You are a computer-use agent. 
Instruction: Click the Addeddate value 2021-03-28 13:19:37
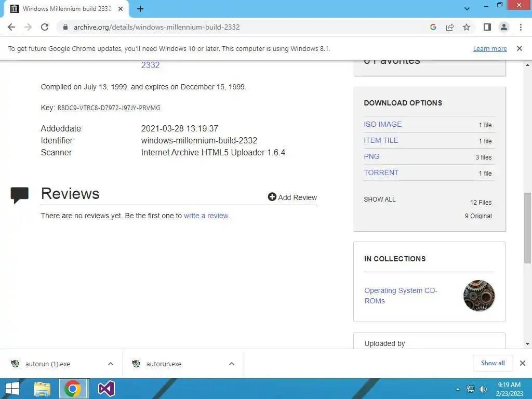(x=179, y=129)
